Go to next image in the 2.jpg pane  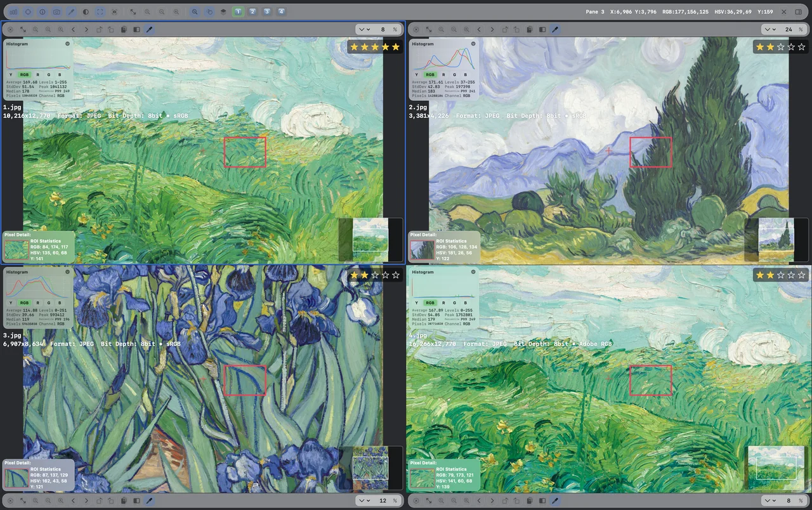point(492,29)
